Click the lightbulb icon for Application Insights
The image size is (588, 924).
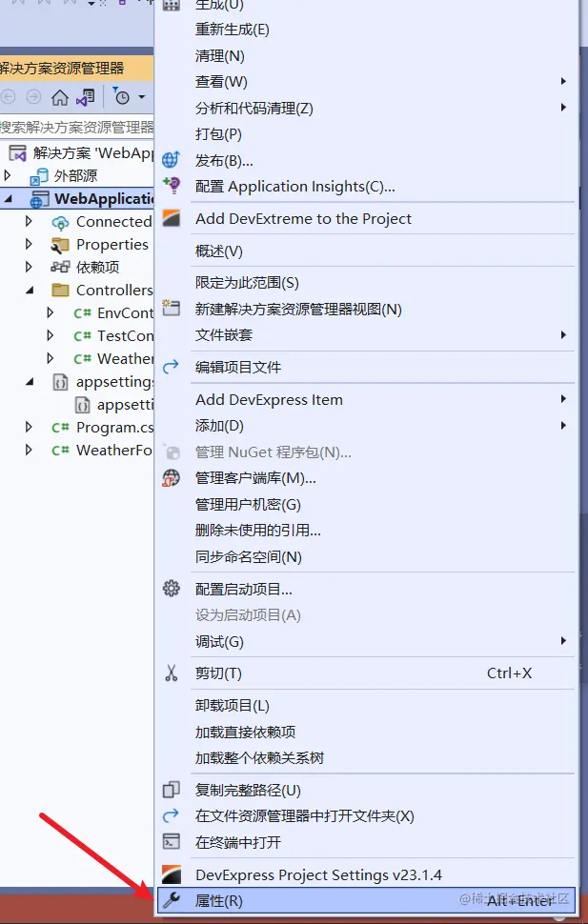(x=172, y=186)
